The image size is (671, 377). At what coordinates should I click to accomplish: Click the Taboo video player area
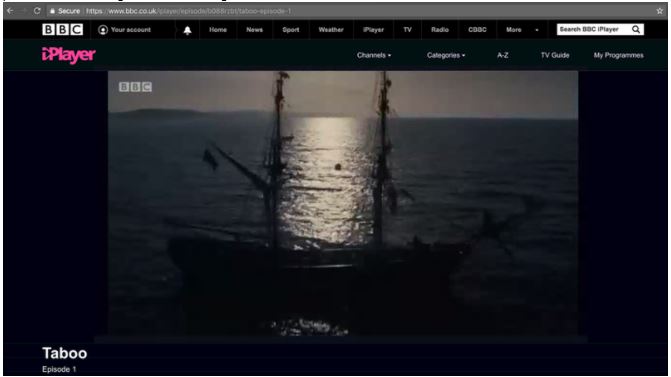pyautogui.click(x=343, y=204)
